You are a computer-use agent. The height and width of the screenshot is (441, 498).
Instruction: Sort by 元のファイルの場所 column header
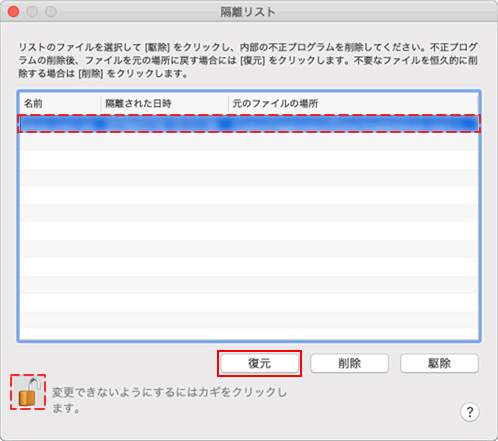[353, 104]
